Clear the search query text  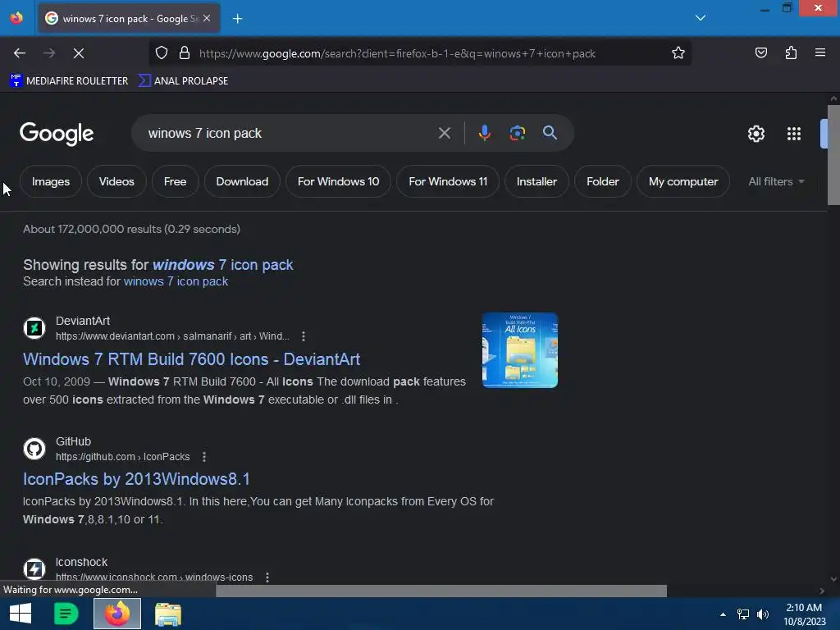pos(444,133)
